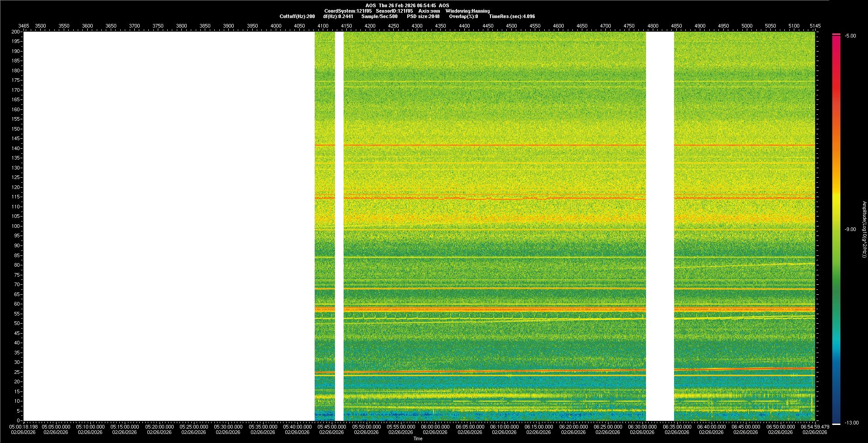Click the 100 Hz frequency axis tick

click(x=16, y=226)
